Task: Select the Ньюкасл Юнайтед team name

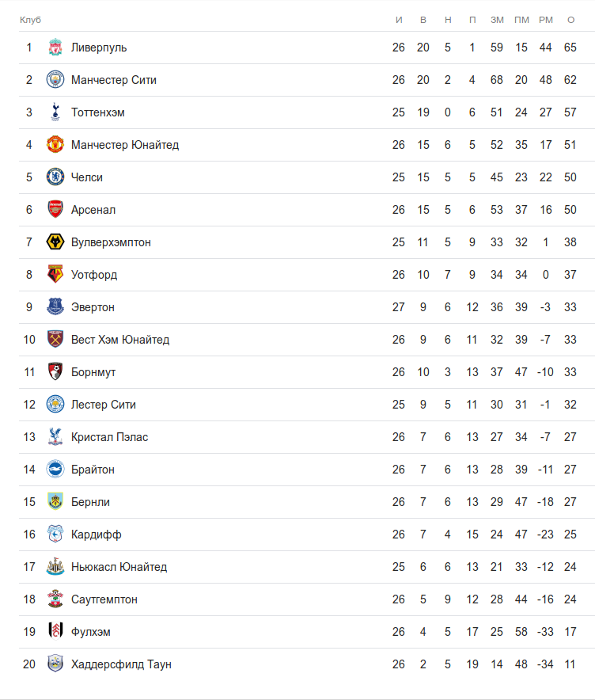Action: tap(119, 567)
